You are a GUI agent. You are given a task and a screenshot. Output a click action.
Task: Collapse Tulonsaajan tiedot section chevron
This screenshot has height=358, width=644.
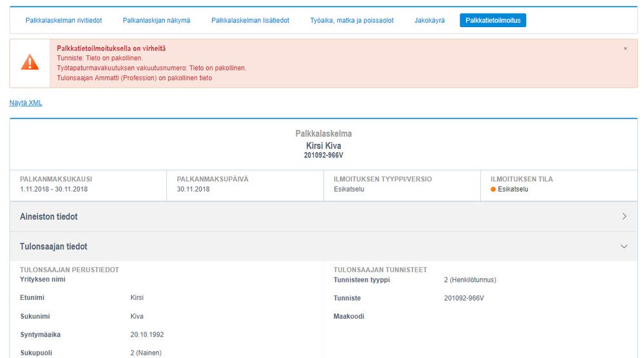click(x=624, y=246)
